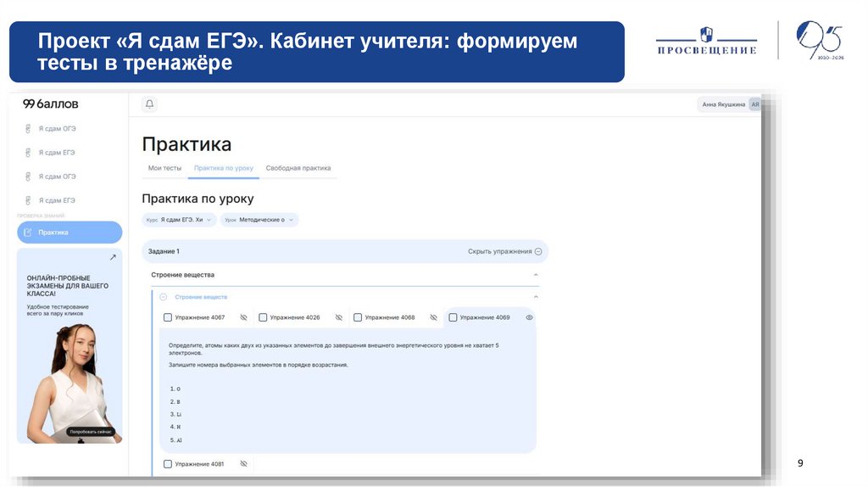Check the Упражнение 4069 checkbox
Screen dimensions: 868x487
453,317
